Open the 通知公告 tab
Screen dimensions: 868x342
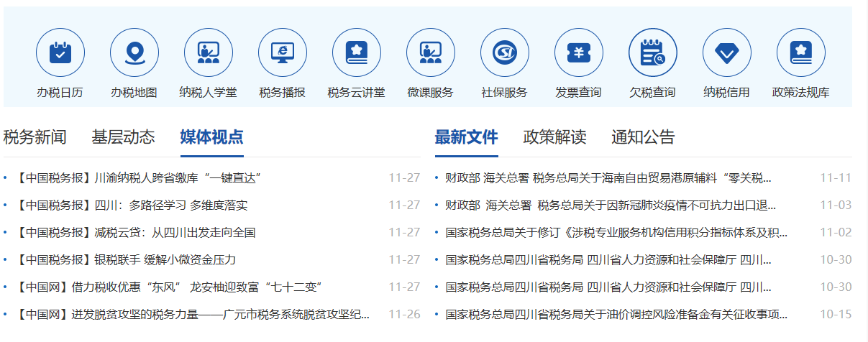[643, 137]
